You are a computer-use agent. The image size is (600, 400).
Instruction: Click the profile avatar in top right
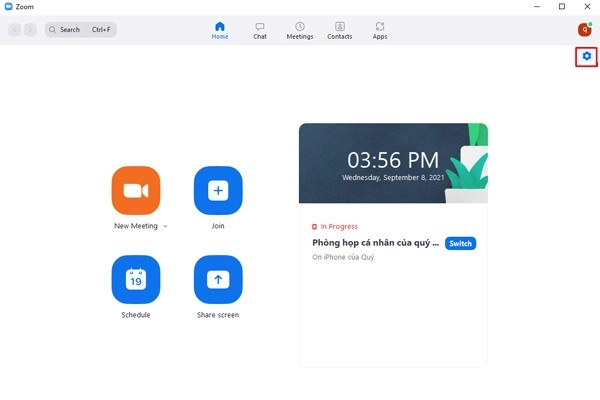[x=585, y=30]
